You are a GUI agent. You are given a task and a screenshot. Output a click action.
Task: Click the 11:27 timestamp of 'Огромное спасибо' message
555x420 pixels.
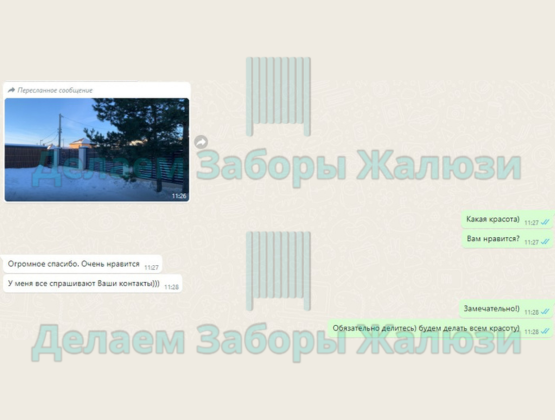151,267
